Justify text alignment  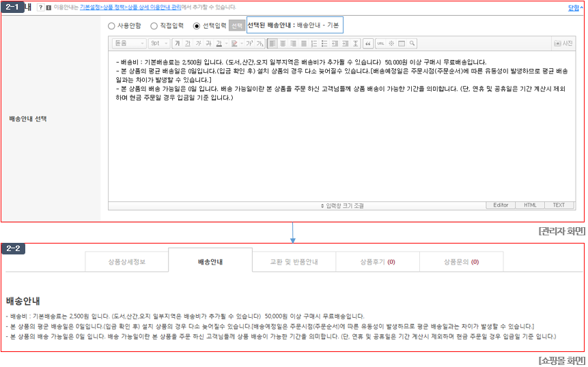click(x=304, y=44)
